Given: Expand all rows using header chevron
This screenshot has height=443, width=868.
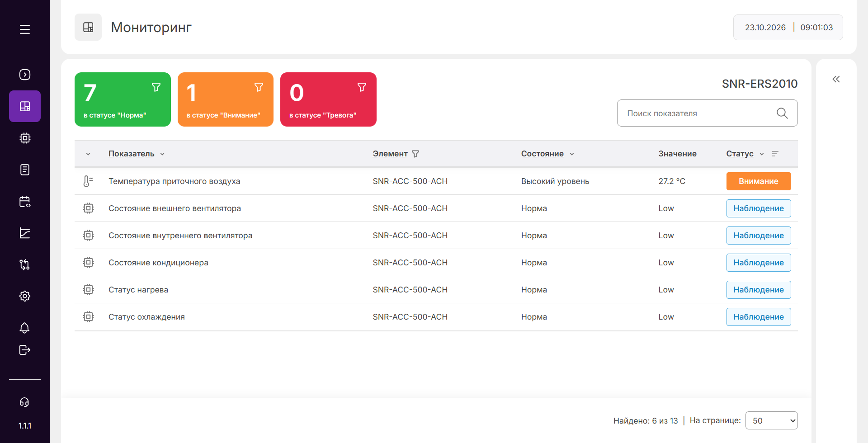Looking at the screenshot, I should [x=88, y=154].
